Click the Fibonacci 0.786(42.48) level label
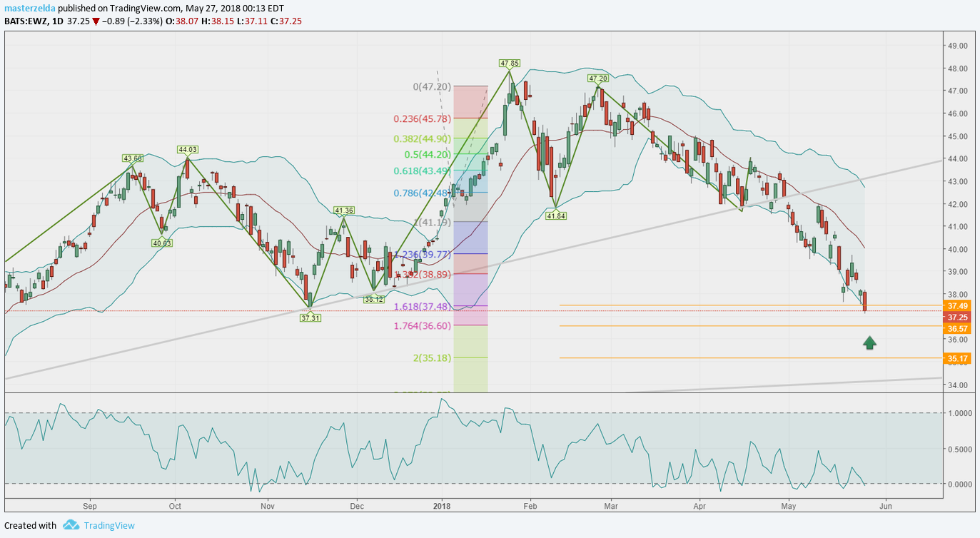The width and height of the screenshot is (980, 538). tap(422, 193)
